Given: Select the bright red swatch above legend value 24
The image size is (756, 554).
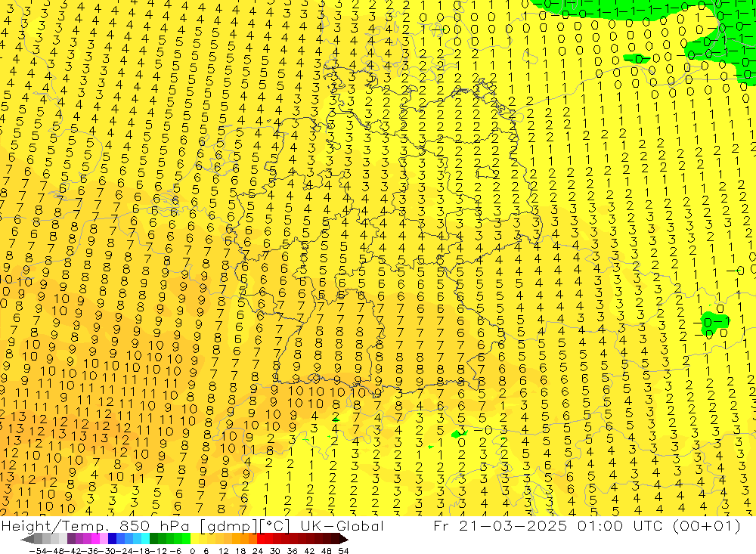Looking at the screenshot, I should (261, 539).
